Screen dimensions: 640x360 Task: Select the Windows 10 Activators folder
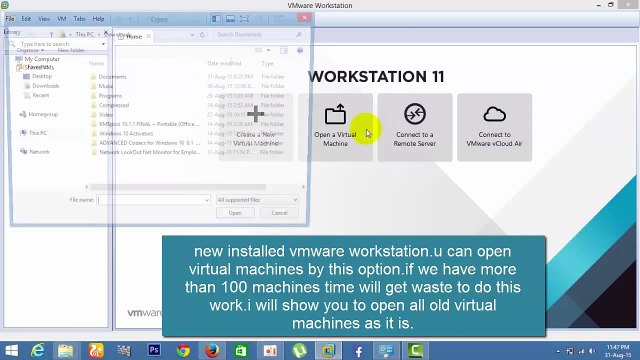tap(126, 133)
